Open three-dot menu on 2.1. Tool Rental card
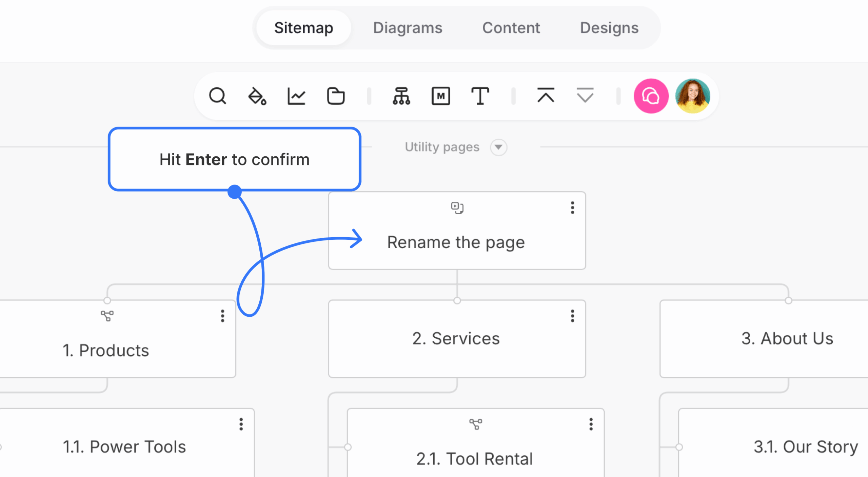 (591, 424)
